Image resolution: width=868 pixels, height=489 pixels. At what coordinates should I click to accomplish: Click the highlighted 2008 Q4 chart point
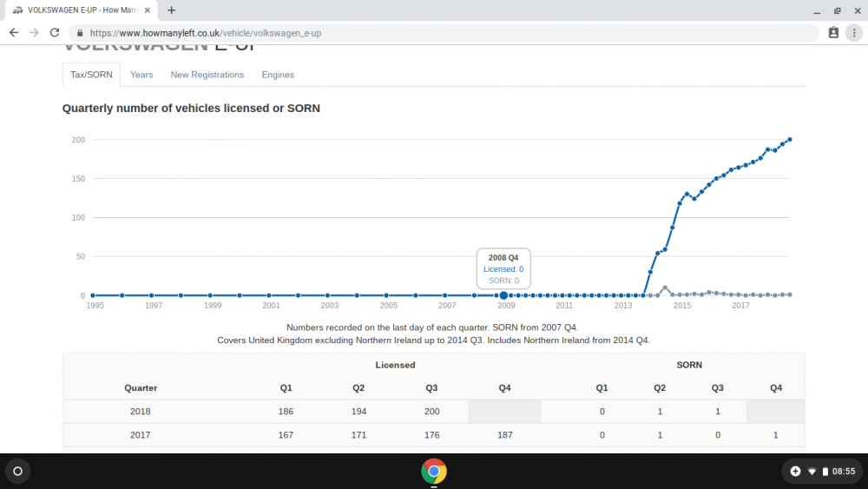tap(503, 295)
